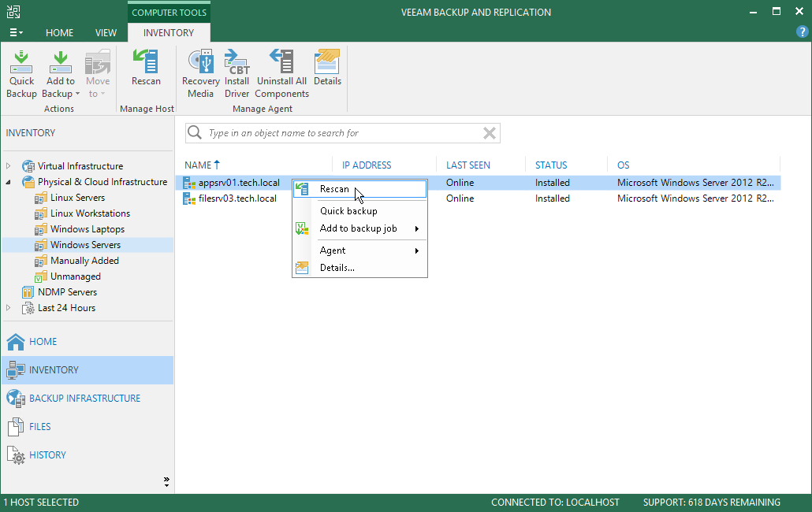Viewport: 812px width, 512px height.
Task: Go to the INVENTORY navigation view
Action: (x=88, y=369)
